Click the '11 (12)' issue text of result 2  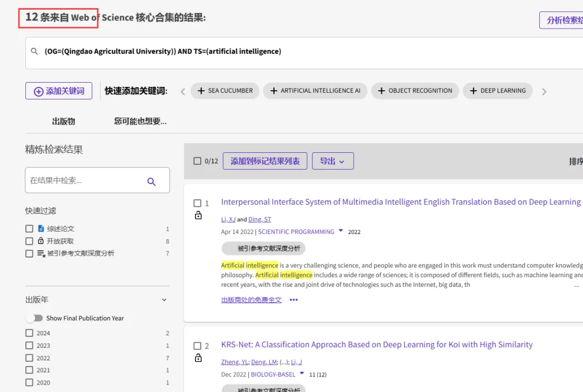tap(318, 375)
